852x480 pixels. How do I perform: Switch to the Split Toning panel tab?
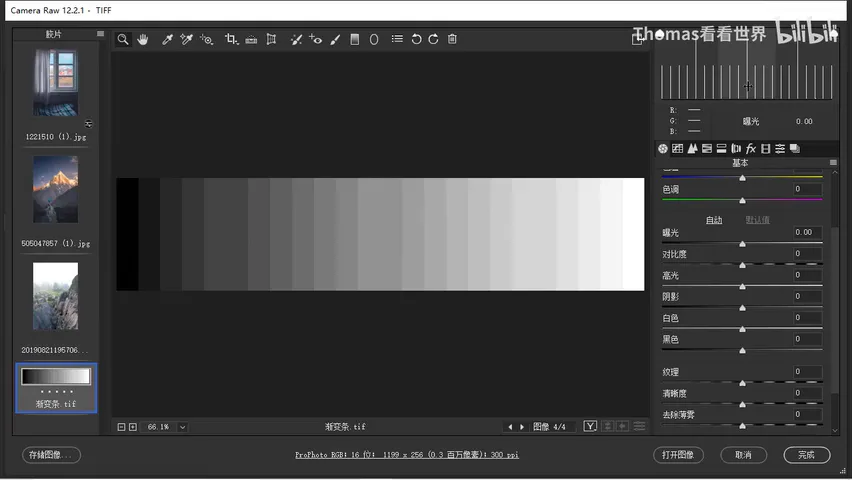coord(722,148)
